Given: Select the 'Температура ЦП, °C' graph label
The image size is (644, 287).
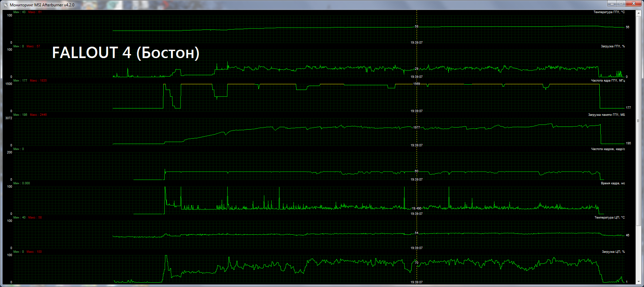Looking at the screenshot, I should tap(609, 218).
